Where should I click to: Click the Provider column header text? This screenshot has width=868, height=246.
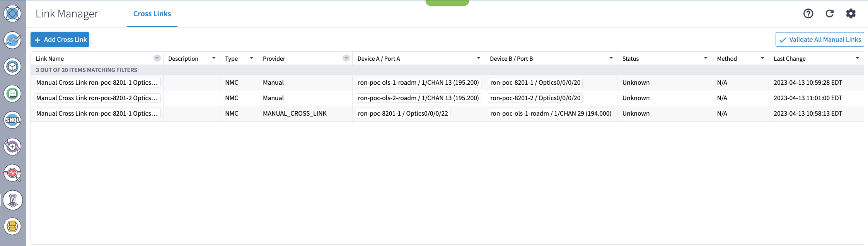[x=274, y=58]
